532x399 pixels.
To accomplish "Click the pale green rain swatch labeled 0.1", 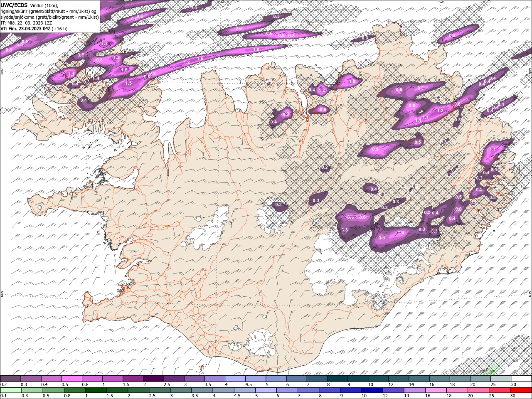I will (11, 390).
